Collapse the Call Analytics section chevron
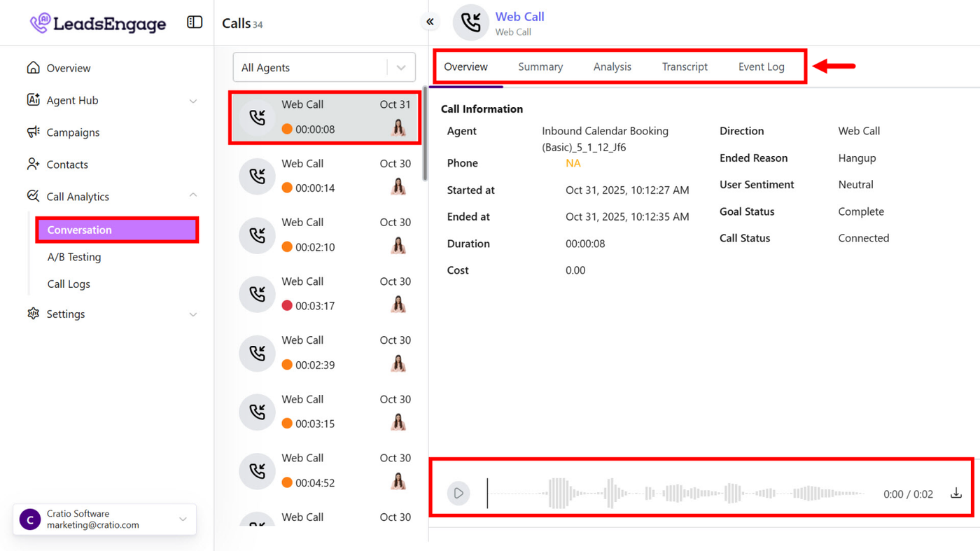 click(193, 196)
